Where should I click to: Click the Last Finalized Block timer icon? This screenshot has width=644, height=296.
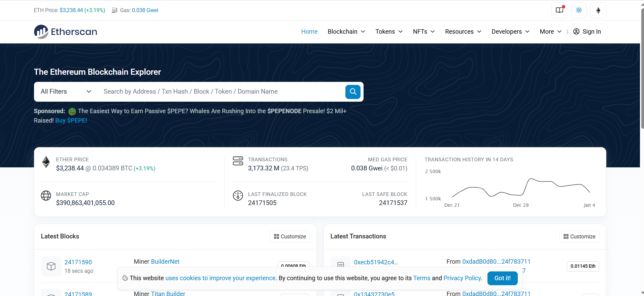238,195
